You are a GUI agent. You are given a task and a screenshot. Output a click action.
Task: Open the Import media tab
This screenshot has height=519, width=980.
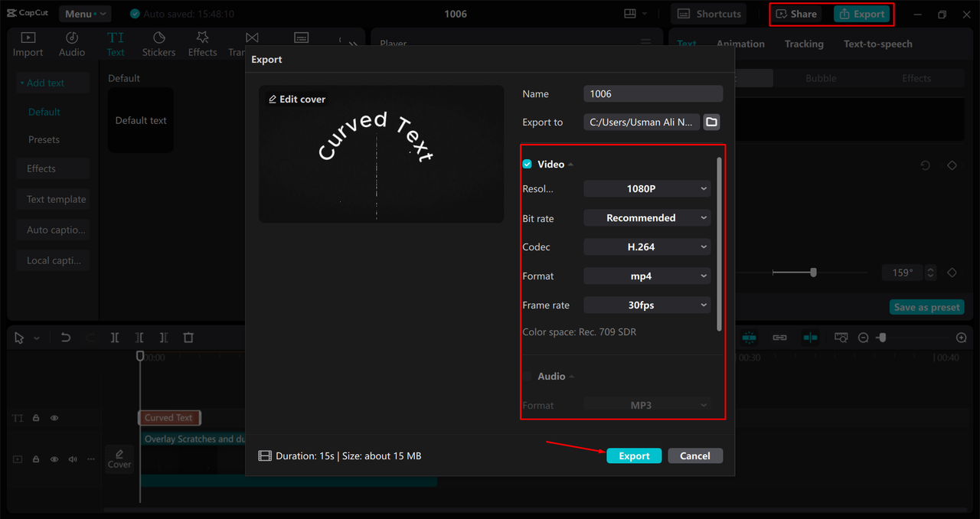tap(28, 44)
